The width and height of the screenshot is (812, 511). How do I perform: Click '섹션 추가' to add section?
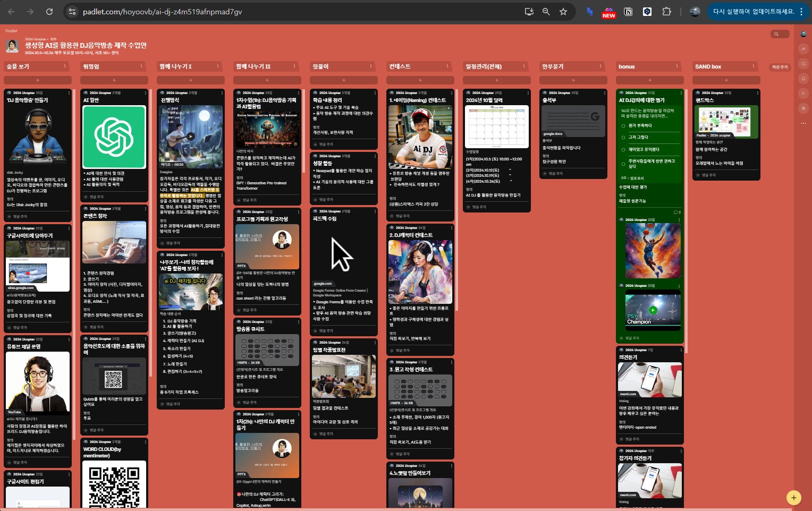(780, 67)
